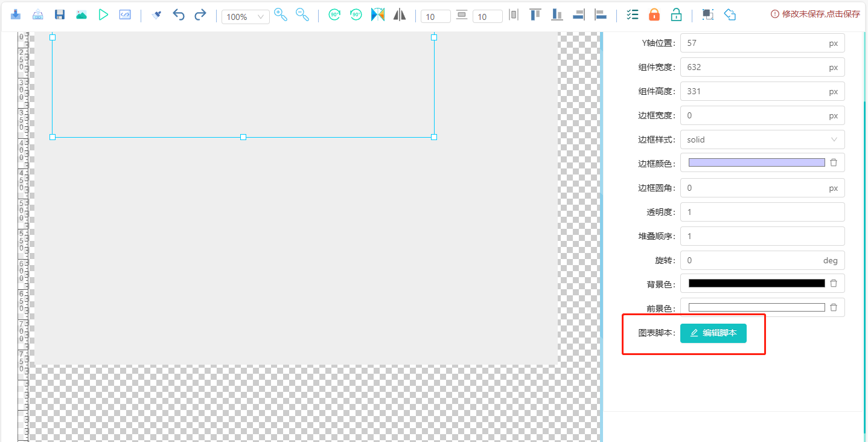Click the first spacing input showing 10

436,17
